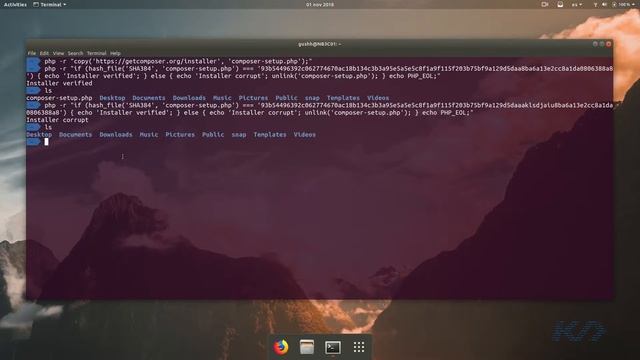Click the network status icon
This screenshot has width=640, height=360.
[596, 4]
